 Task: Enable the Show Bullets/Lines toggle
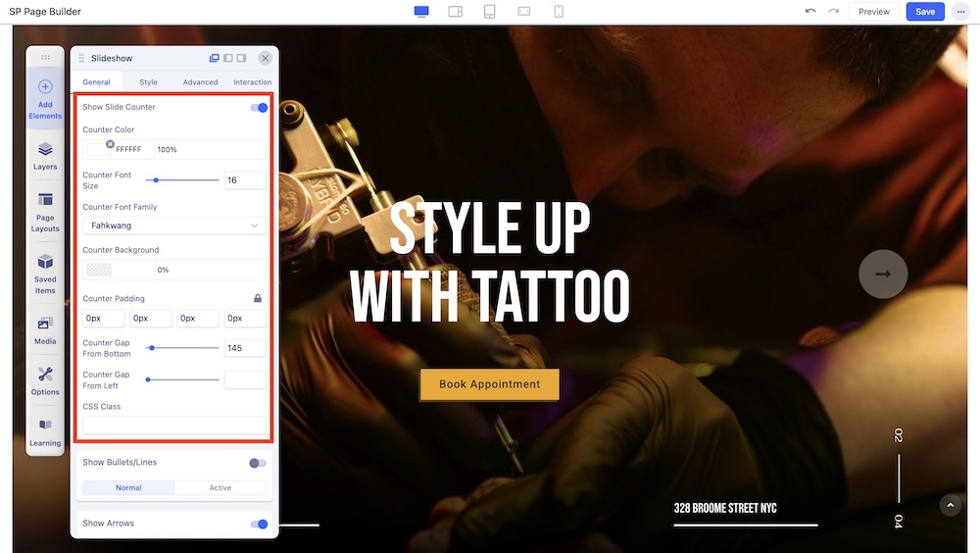[x=257, y=463]
